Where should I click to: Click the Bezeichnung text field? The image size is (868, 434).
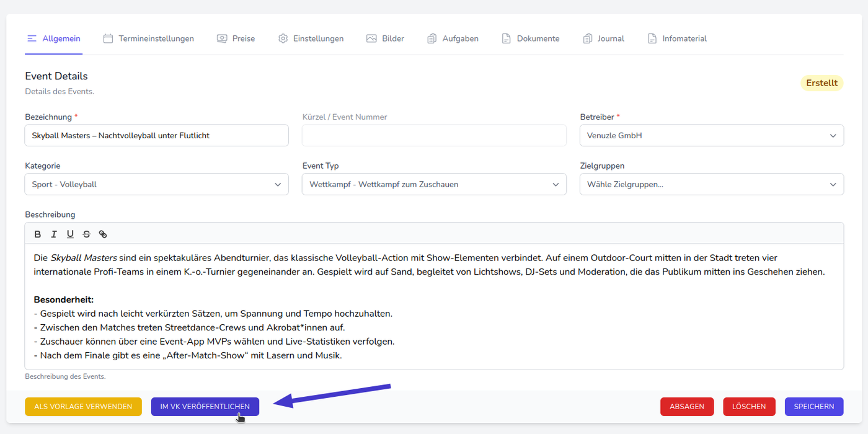pyautogui.click(x=156, y=136)
